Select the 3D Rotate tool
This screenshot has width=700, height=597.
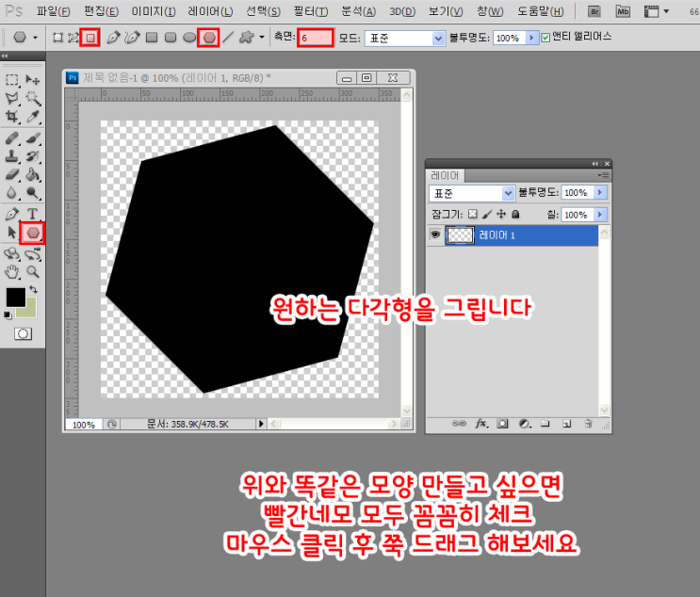(11, 254)
